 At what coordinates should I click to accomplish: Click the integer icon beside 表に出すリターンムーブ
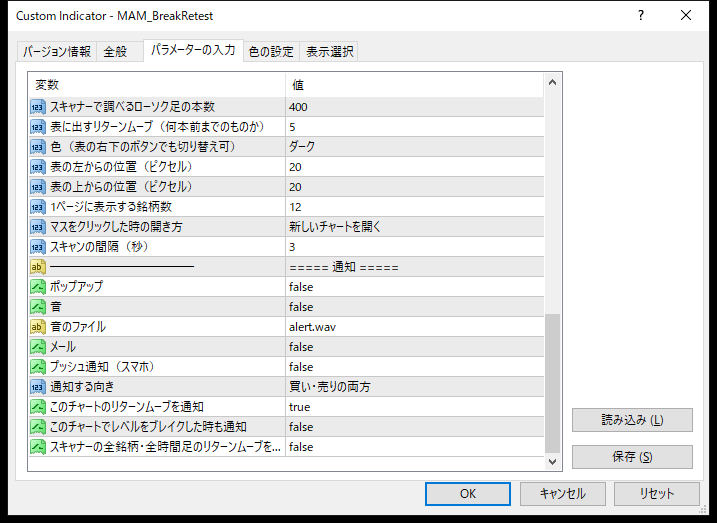38,127
